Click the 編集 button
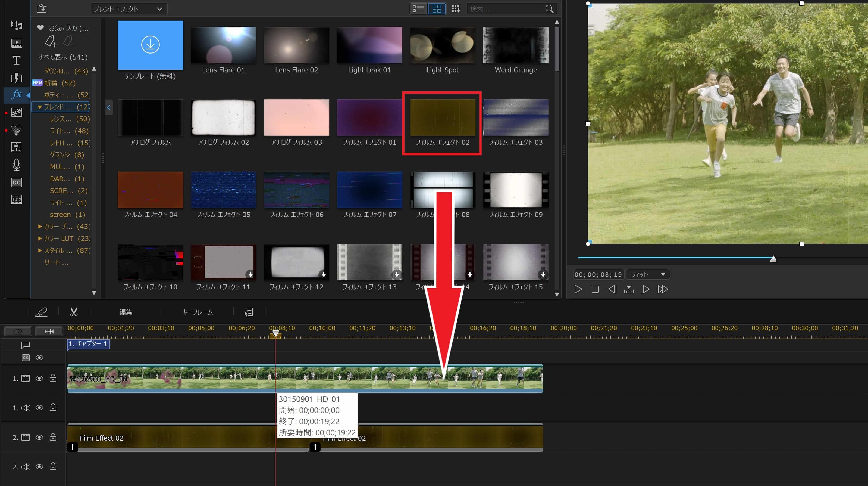Viewport: 868px width, 486px height. [x=126, y=312]
